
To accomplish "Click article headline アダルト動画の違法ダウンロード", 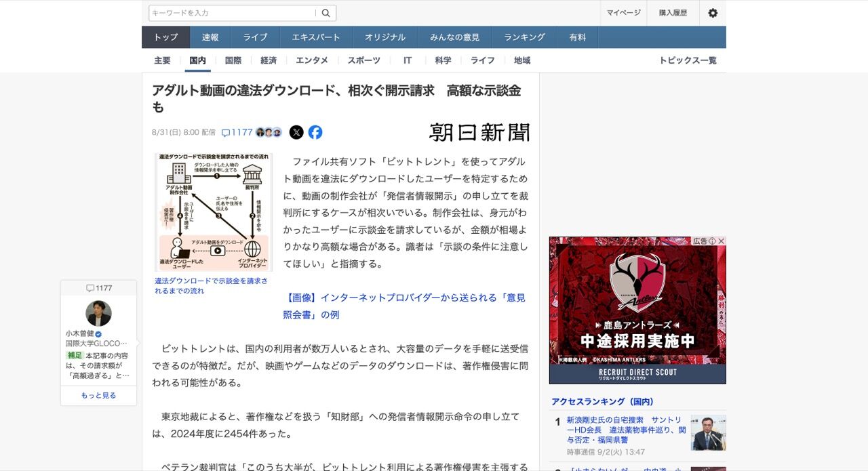I will (336, 99).
